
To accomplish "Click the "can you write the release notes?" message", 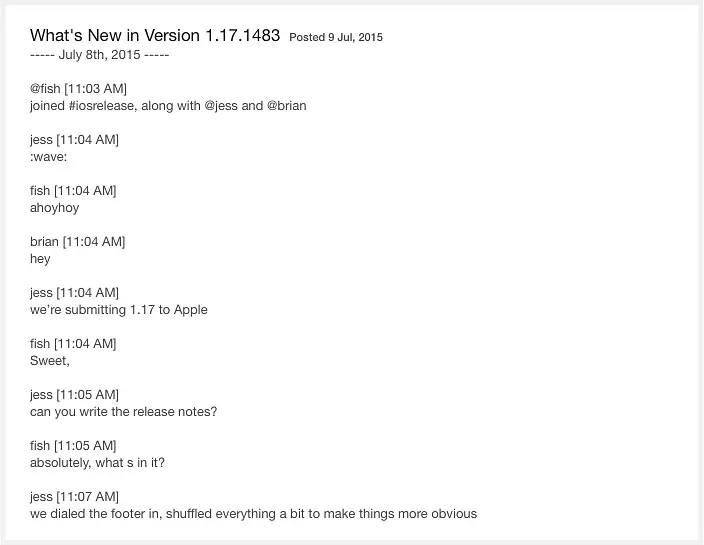I will [123, 412].
